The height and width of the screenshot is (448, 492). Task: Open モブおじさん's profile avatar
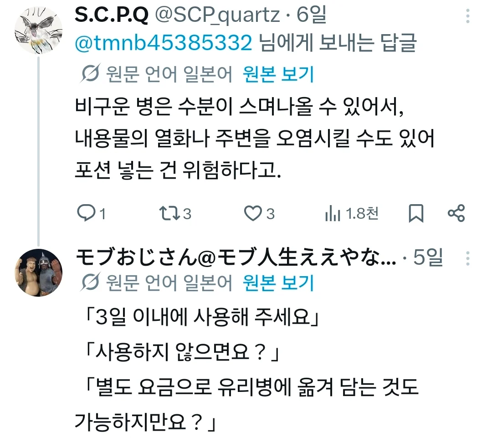pos(39,271)
